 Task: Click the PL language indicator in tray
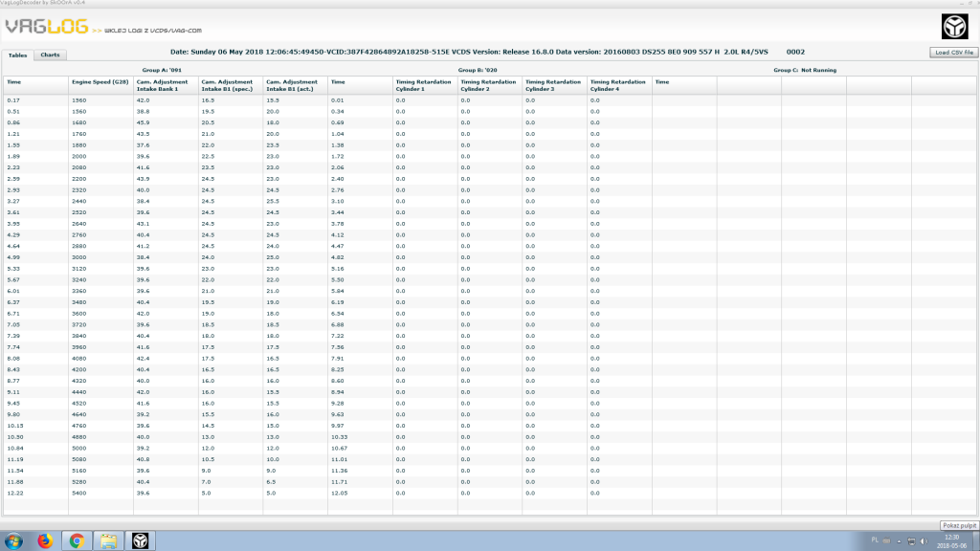click(875, 540)
